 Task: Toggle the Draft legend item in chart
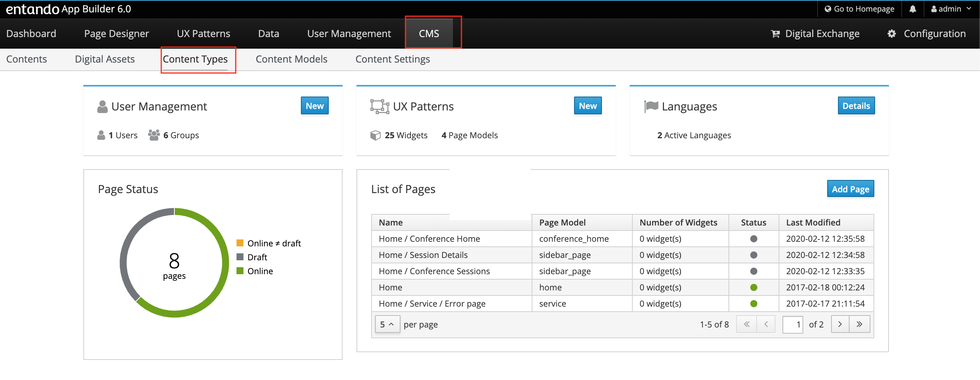[x=252, y=257]
